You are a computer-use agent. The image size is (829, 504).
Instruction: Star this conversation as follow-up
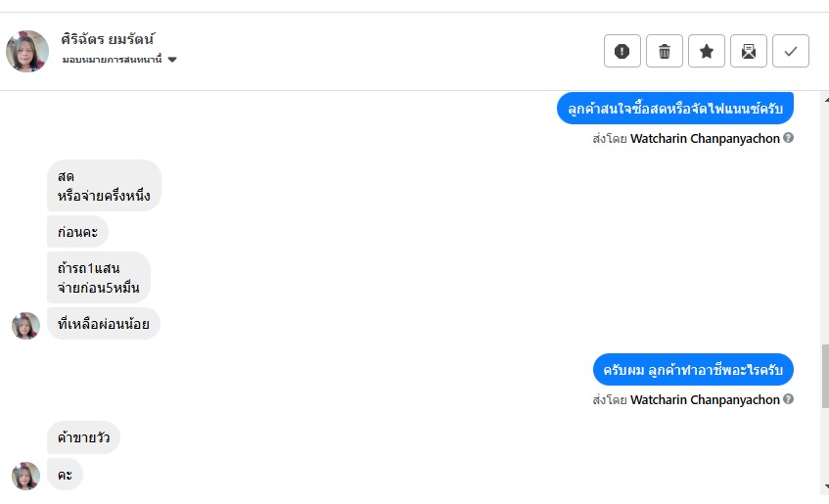click(x=707, y=51)
